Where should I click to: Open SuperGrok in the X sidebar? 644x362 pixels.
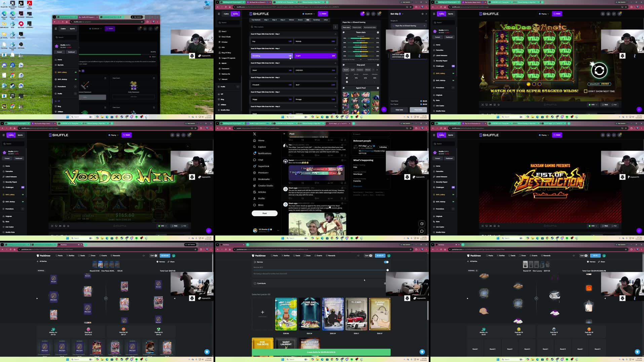(261, 166)
